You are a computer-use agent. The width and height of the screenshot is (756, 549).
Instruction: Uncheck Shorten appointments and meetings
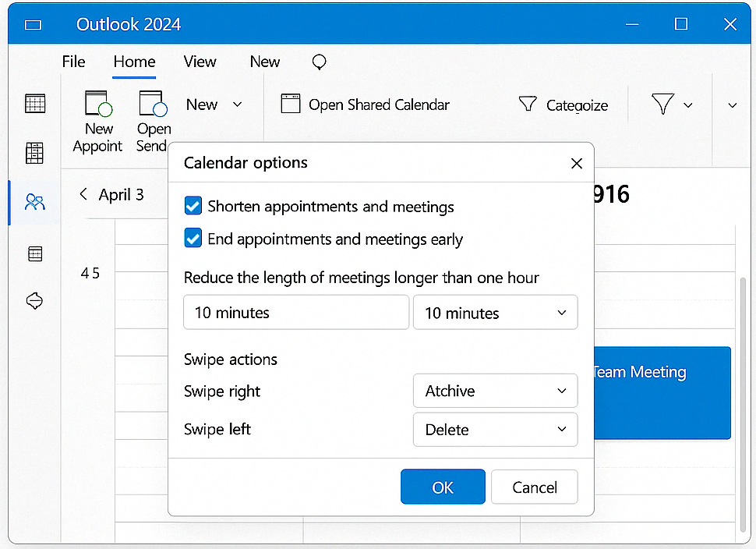[x=193, y=206]
